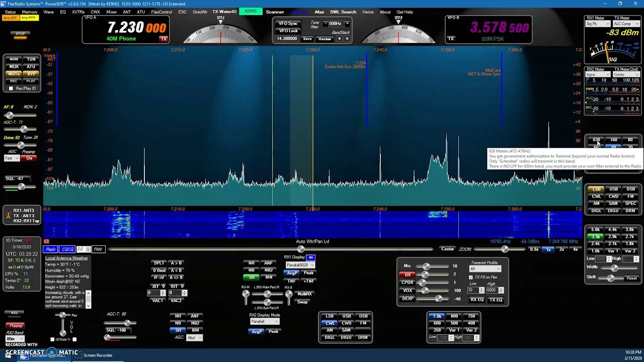Click the TUN tune button
Viewport: 644px width, 362px height.
[x=31, y=59]
